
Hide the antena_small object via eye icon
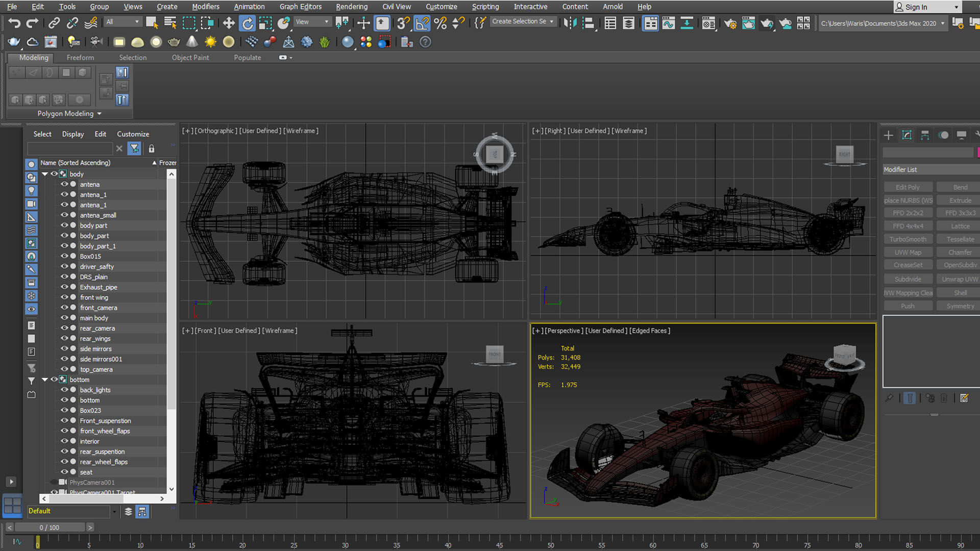(x=64, y=215)
